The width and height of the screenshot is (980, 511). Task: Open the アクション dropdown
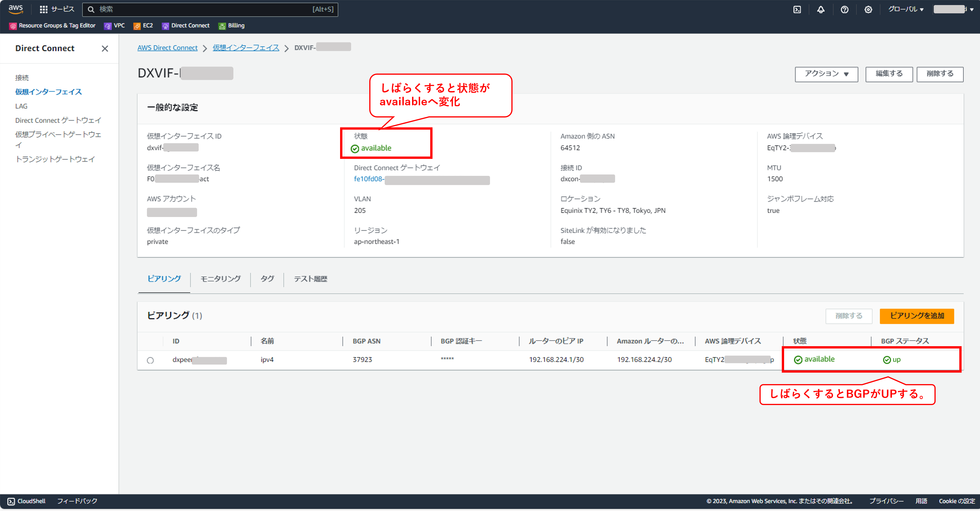click(826, 74)
